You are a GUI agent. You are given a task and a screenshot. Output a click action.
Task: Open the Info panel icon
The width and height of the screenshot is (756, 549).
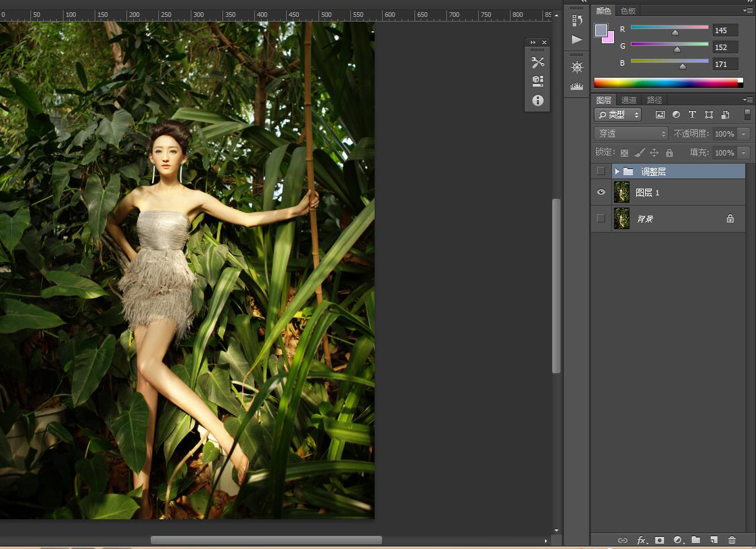click(538, 100)
